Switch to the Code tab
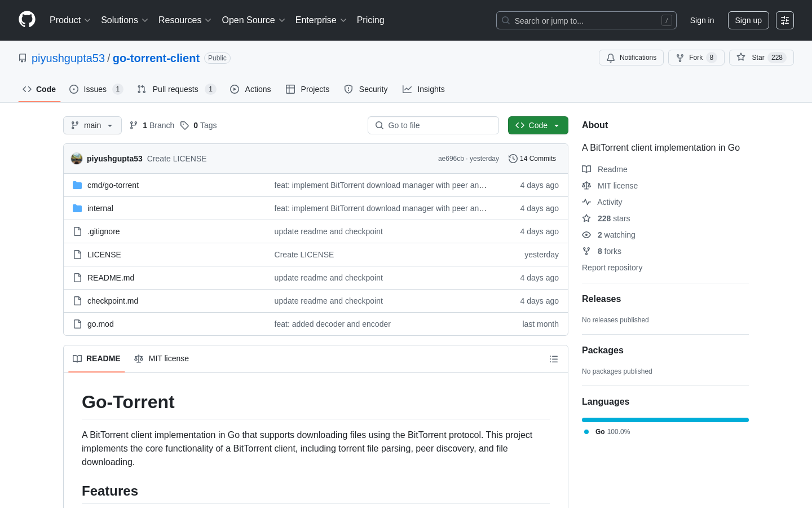The image size is (812, 508). tap(39, 89)
